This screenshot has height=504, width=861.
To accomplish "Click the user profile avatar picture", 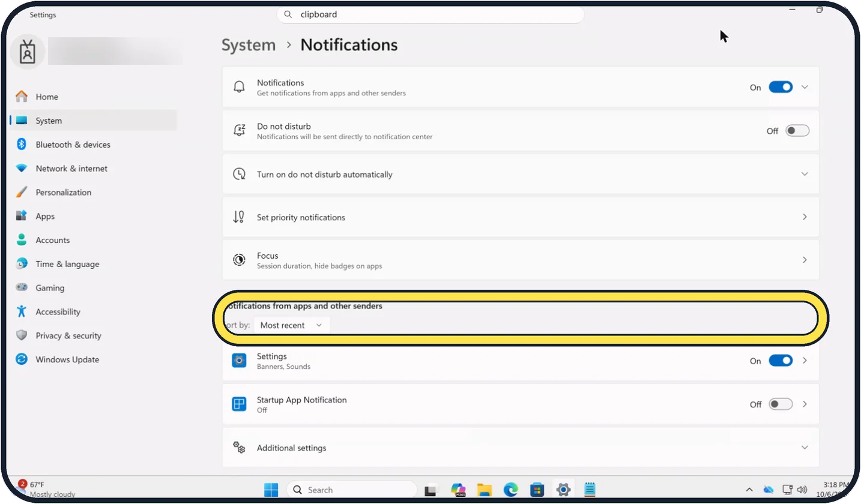I will coord(27,53).
